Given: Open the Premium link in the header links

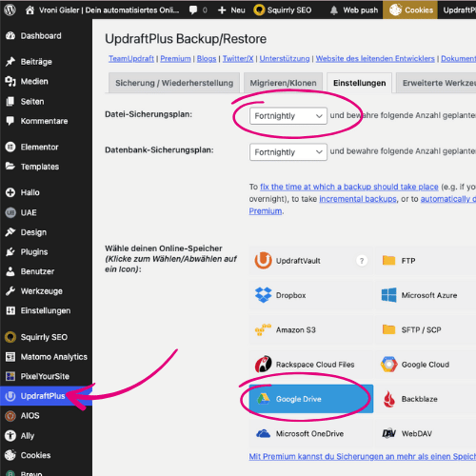Looking at the screenshot, I should point(175,59).
